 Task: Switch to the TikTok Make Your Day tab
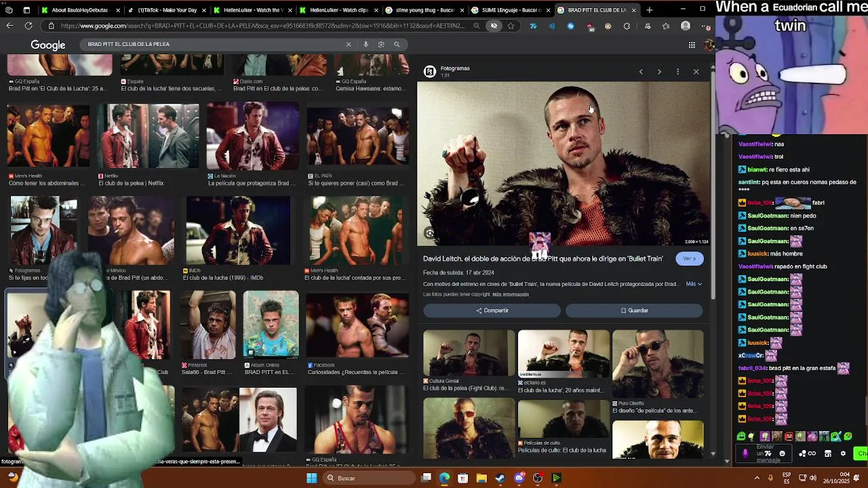pyautogui.click(x=167, y=10)
